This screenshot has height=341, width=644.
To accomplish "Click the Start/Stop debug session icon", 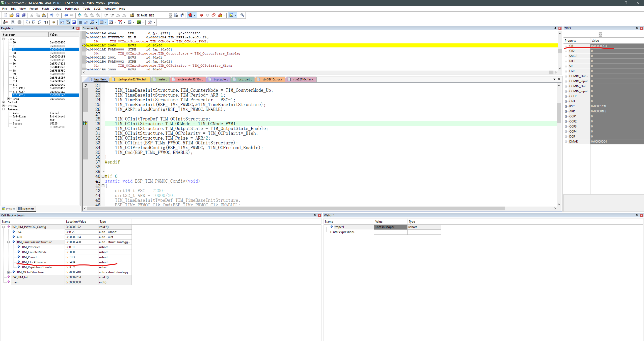I will point(191,15).
